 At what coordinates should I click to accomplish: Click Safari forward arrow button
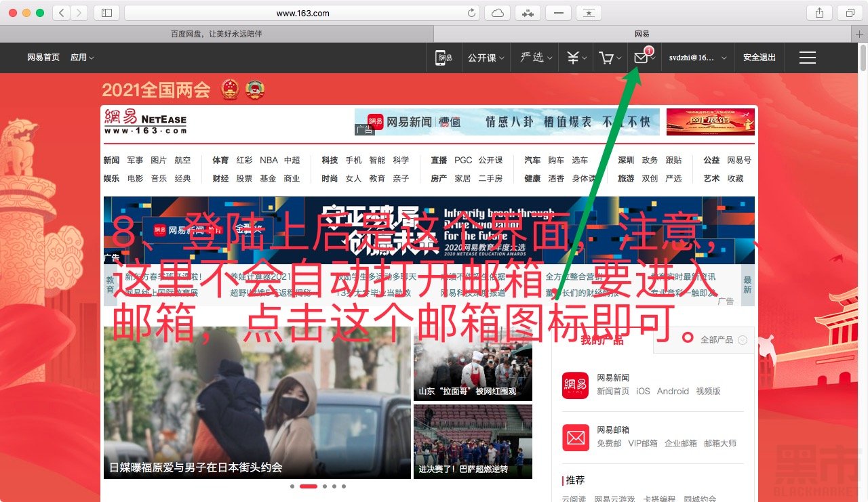click(79, 13)
